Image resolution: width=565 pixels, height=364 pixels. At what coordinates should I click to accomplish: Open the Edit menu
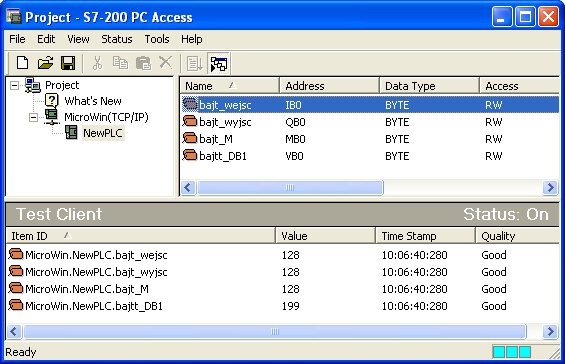tap(46, 39)
